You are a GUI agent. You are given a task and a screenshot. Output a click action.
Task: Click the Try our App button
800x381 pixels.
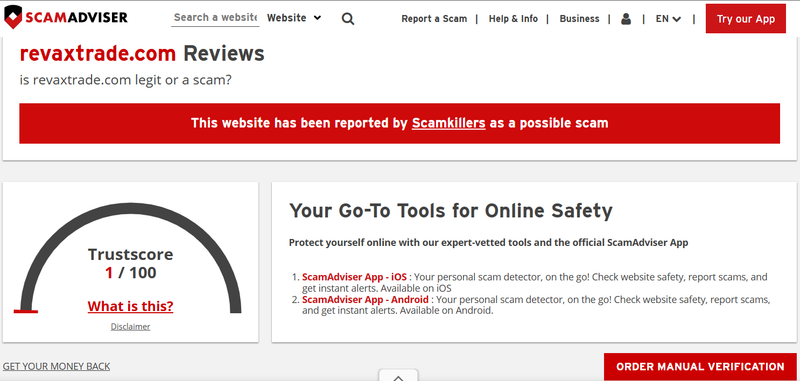pyautogui.click(x=745, y=19)
